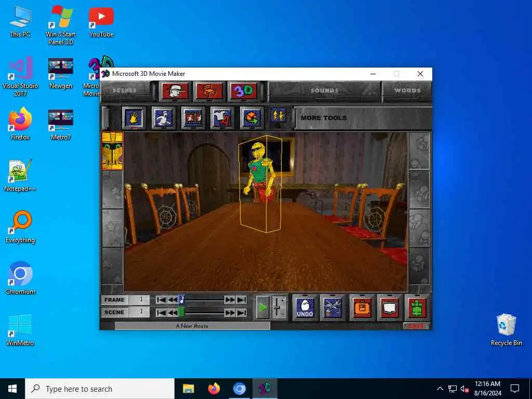Open the Sounds tab
This screenshot has height=399, width=532.
coord(324,90)
